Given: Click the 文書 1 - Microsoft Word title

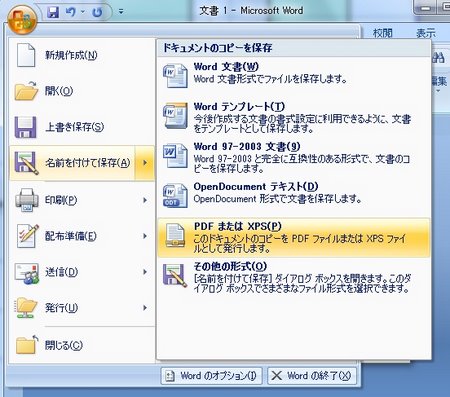Looking at the screenshot, I should click(x=251, y=11).
